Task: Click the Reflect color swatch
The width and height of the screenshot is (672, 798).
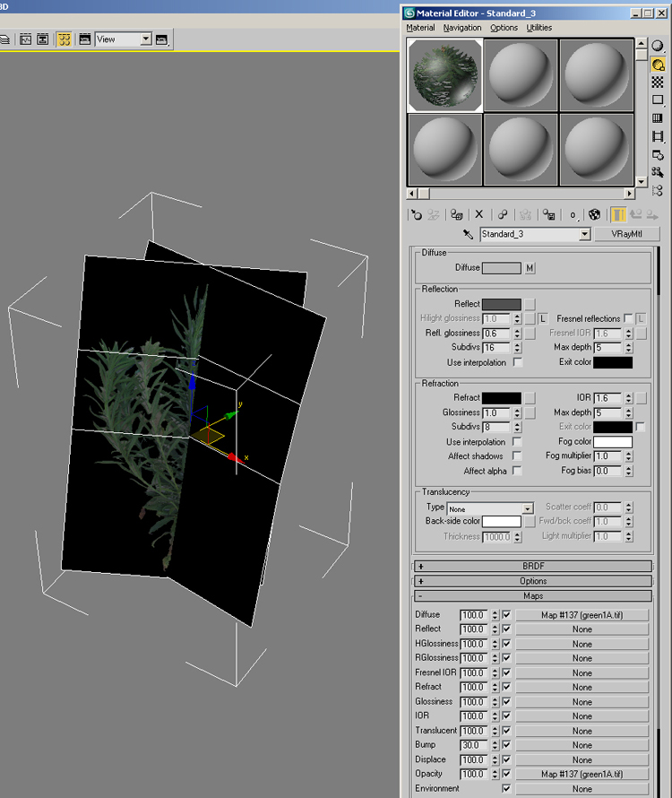Action: pyautogui.click(x=501, y=305)
